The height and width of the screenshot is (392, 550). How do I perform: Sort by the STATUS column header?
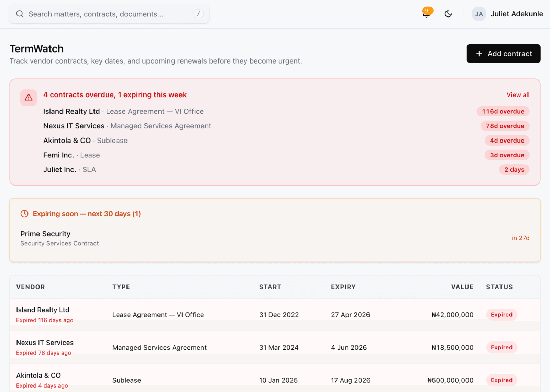pyautogui.click(x=499, y=287)
